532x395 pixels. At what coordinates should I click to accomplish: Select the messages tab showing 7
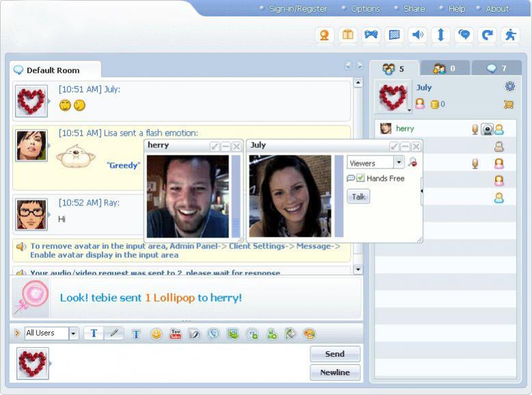[x=497, y=69]
